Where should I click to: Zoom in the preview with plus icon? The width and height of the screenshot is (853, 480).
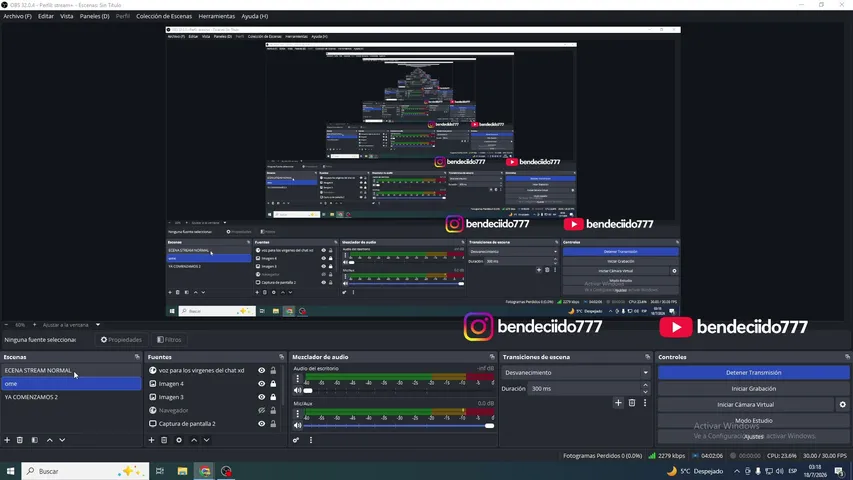click(x=34, y=325)
